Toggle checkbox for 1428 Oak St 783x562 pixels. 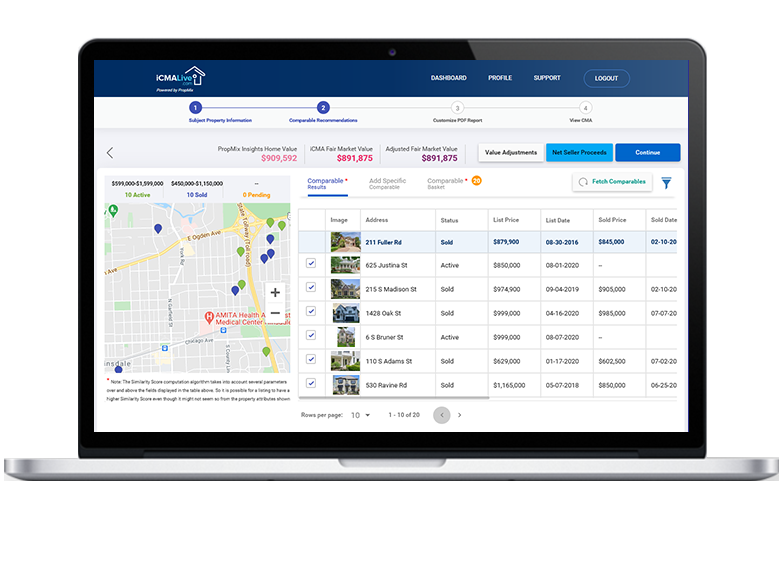click(x=310, y=312)
